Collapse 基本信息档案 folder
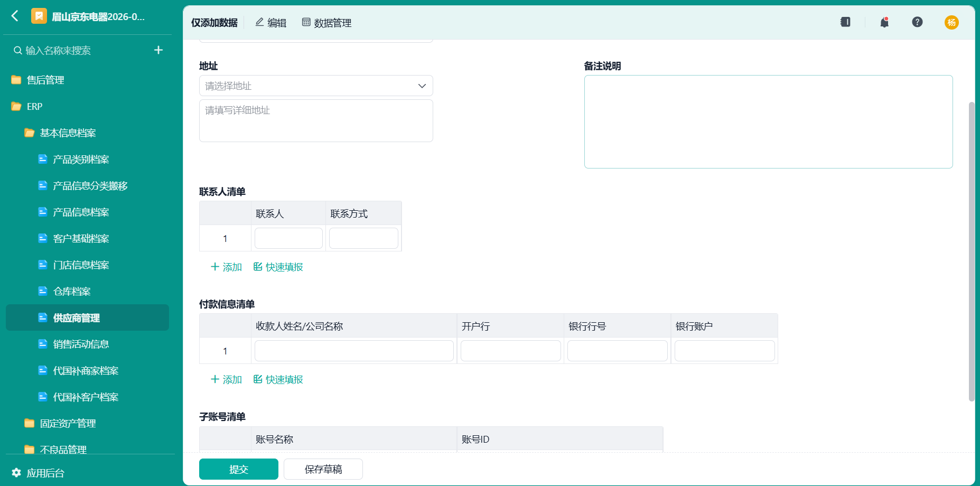Viewport: 980px width, 486px height. (x=60, y=133)
